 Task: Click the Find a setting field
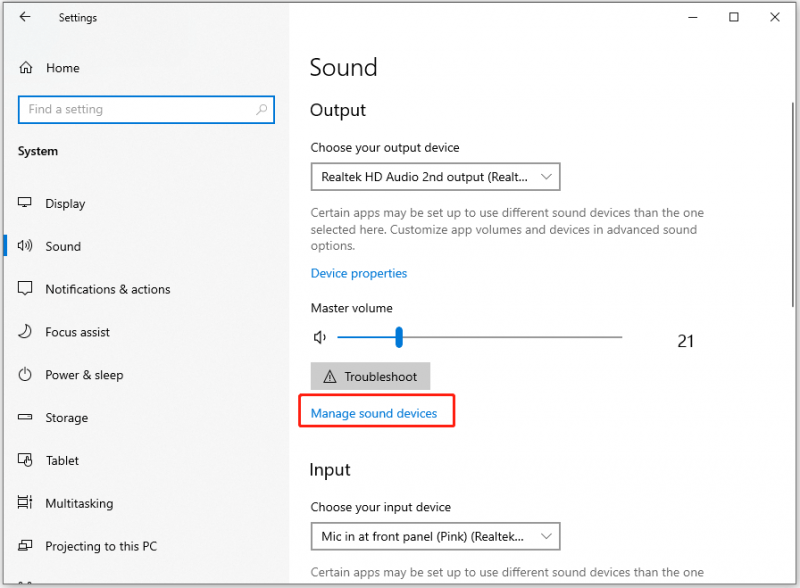(146, 109)
